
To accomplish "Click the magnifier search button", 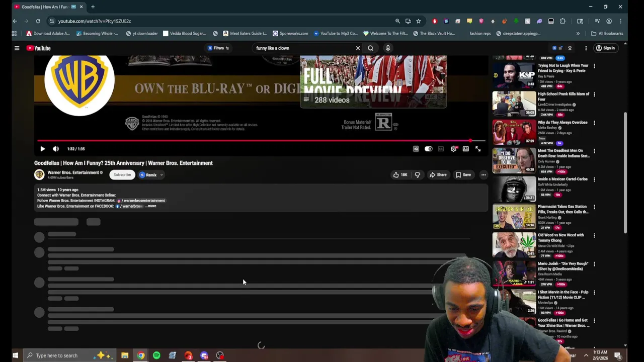I will [x=370, y=48].
